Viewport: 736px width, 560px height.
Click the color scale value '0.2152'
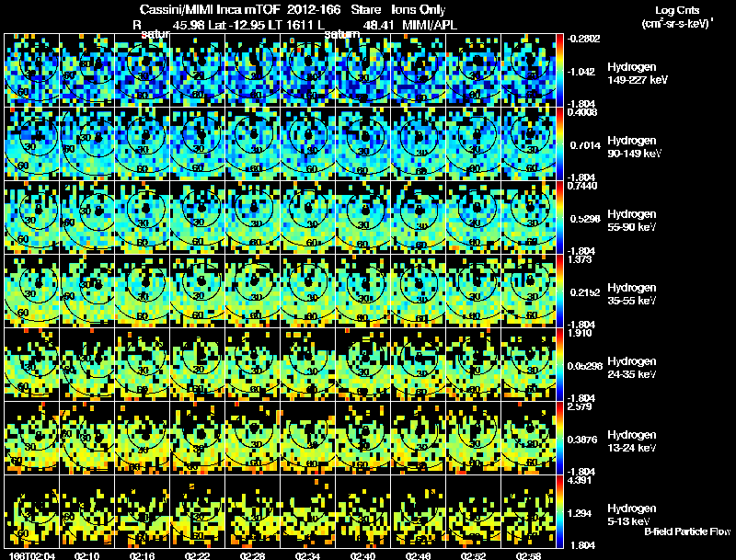pos(585,292)
